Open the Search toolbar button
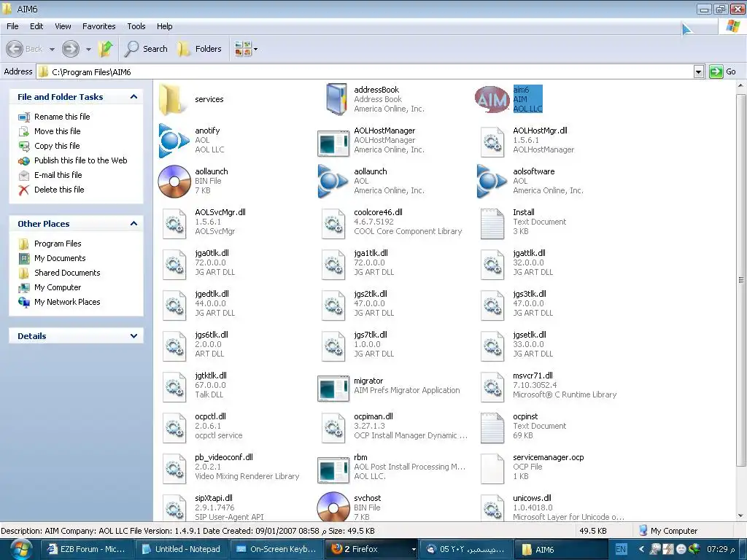 pos(146,49)
